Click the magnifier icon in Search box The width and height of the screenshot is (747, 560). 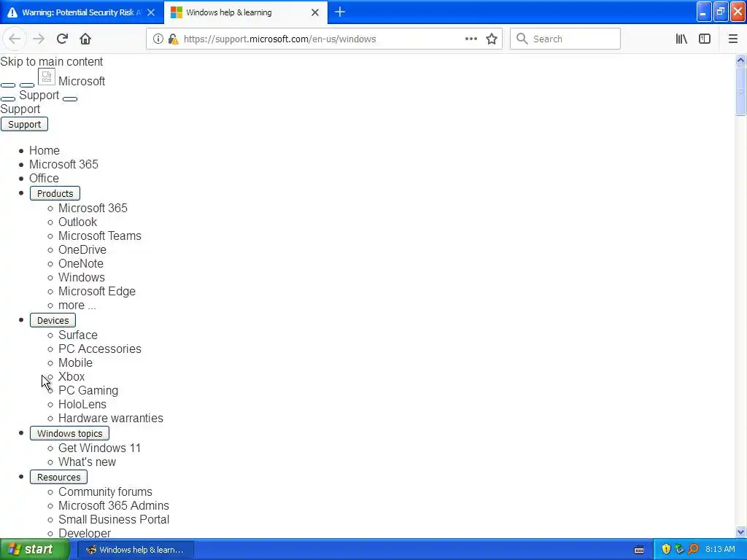point(522,39)
